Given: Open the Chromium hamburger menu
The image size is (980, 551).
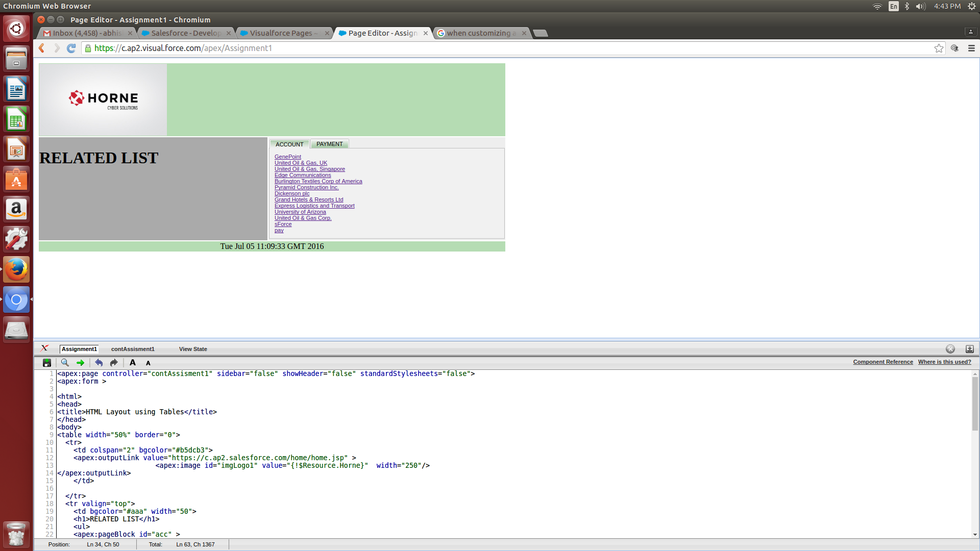Looking at the screenshot, I should pyautogui.click(x=971, y=48).
